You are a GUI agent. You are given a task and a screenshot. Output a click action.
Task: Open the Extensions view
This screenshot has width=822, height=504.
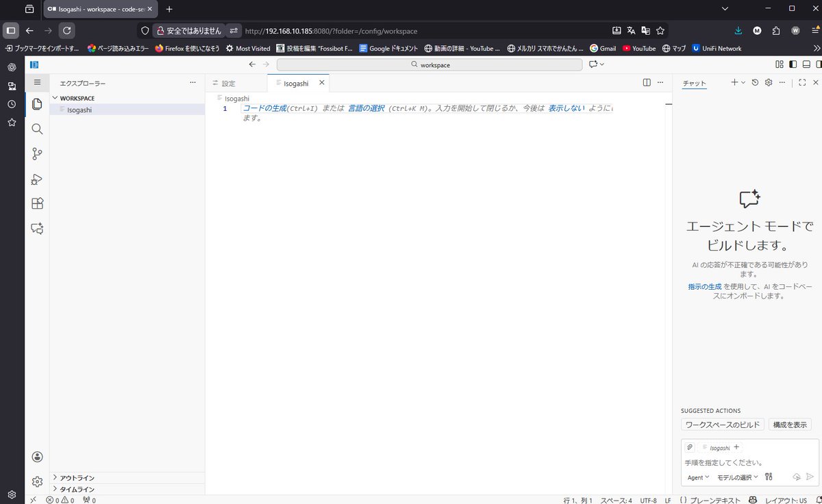pos(37,203)
